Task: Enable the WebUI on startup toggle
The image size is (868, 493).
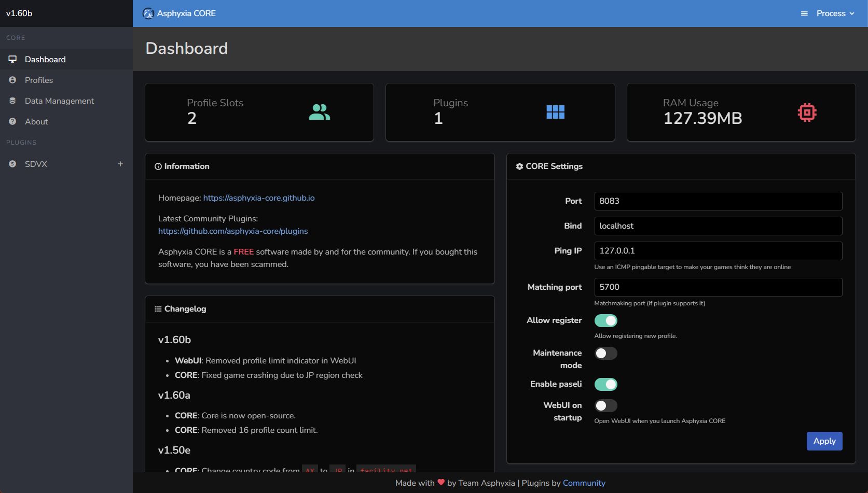Action: 605,406
